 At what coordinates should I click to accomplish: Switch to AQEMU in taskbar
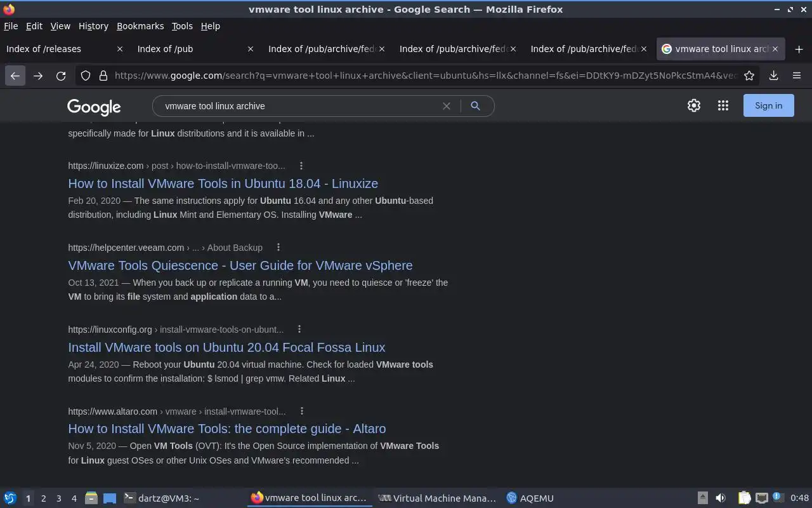(x=530, y=498)
